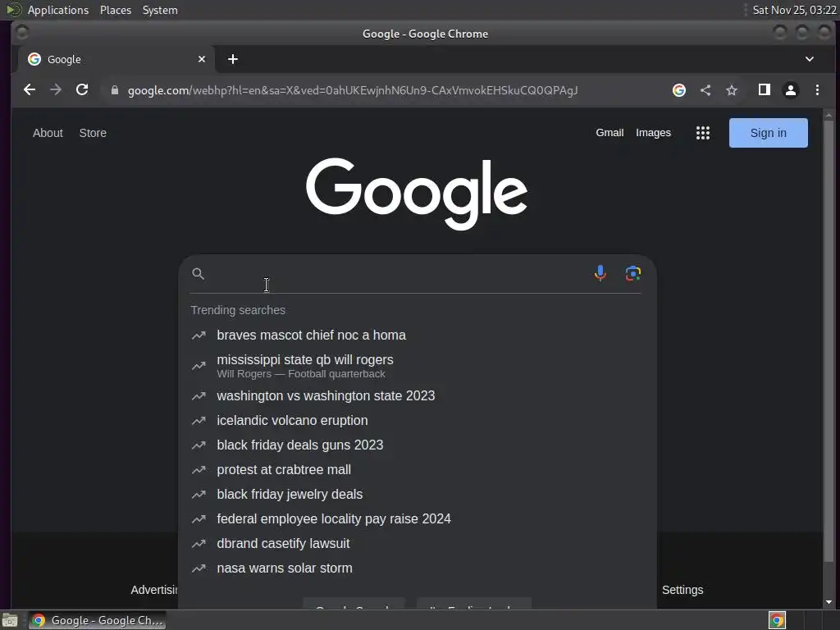Select 'federal employee locality pay raise 2024'
Viewport: 840px width, 630px height.
(416, 518)
